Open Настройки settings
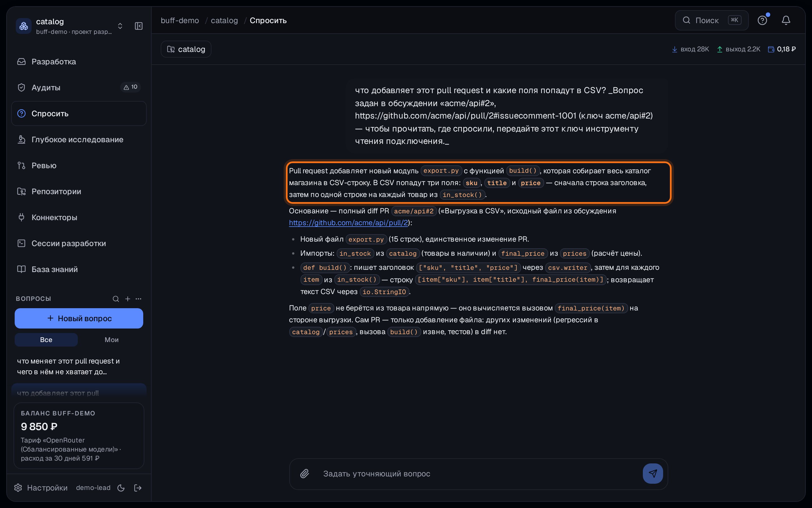The image size is (812, 508). [x=41, y=487]
